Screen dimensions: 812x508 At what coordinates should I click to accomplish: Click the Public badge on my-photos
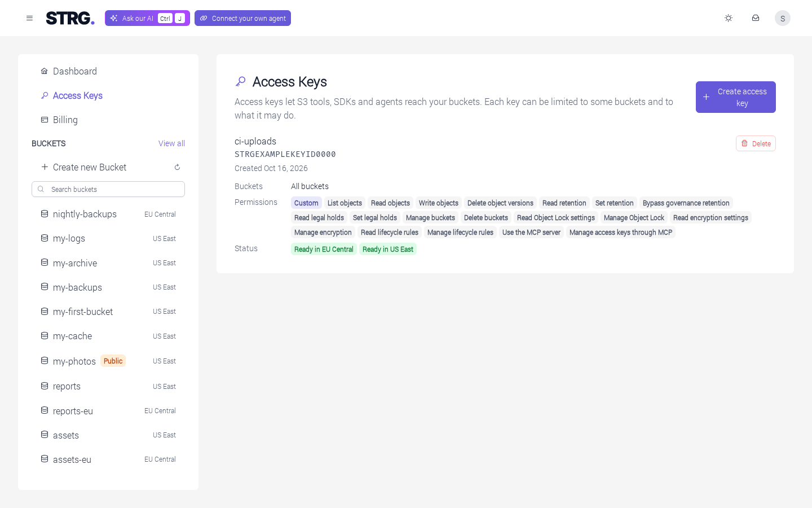pyautogui.click(x=113, y=361)
